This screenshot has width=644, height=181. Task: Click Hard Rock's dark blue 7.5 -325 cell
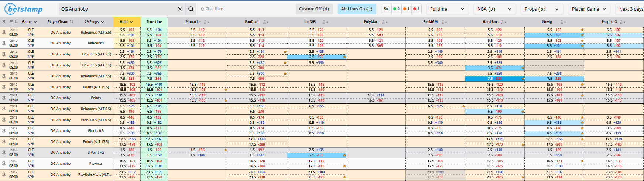point(495,79)
